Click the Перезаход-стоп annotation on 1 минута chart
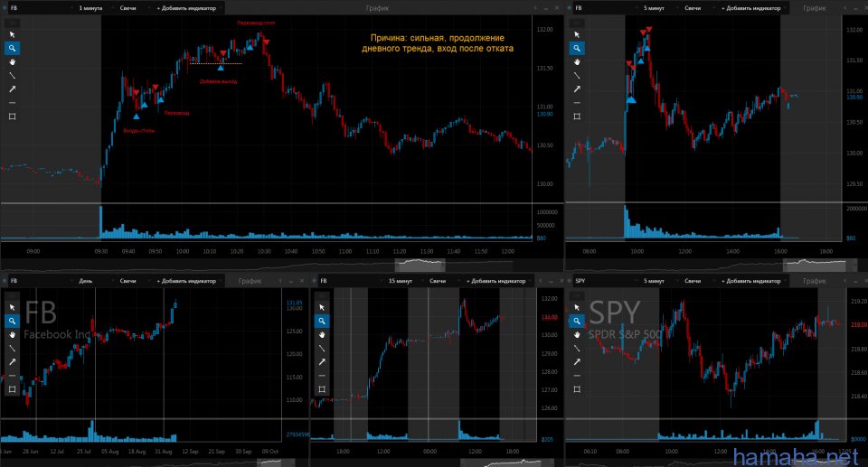Image resolution: width=868 pixels, height=467 pixels. coord(256,23)
